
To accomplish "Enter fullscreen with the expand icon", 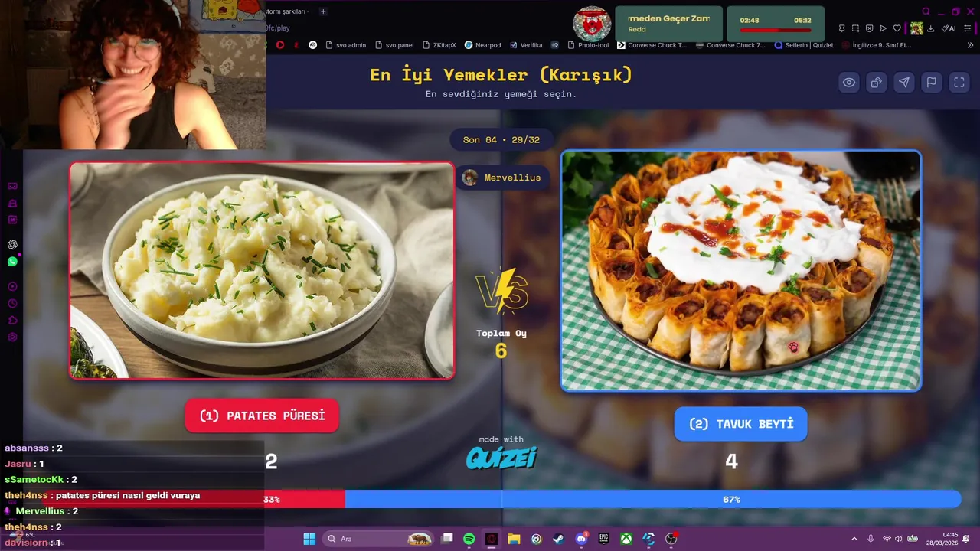I will pos(959,83).
